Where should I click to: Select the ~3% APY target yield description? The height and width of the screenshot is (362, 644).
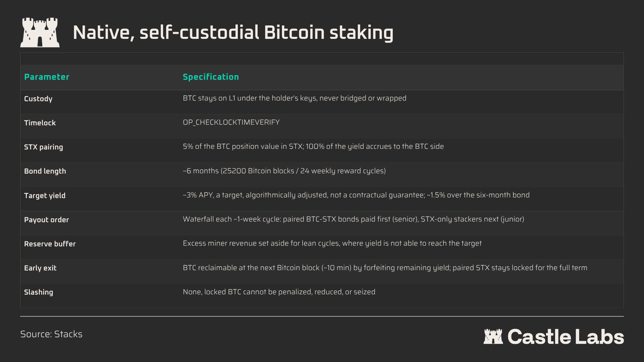356,195
